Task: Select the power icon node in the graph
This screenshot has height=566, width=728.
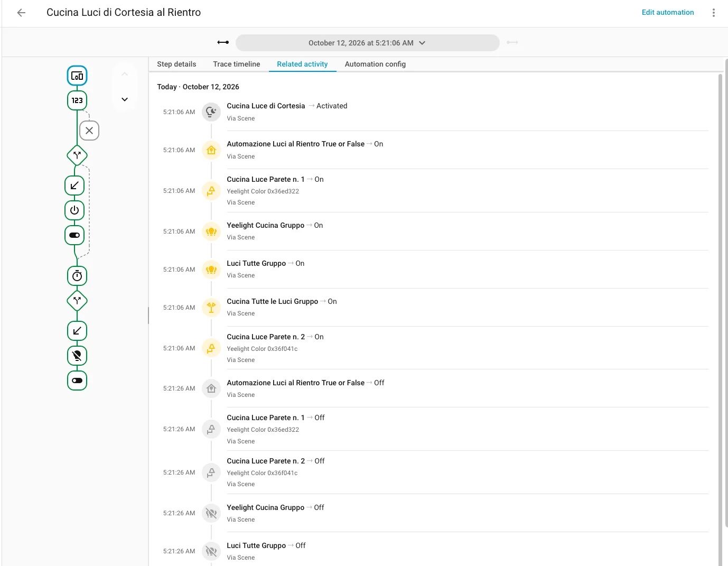Action: pos(74,210)
